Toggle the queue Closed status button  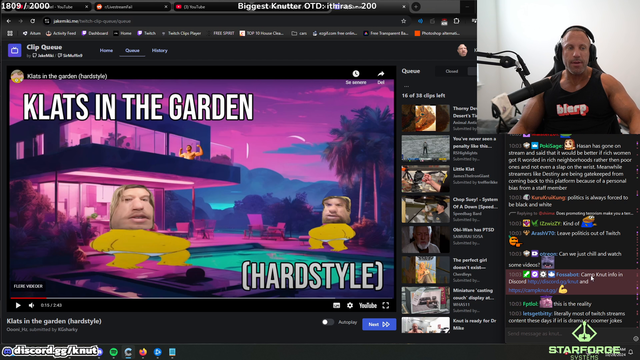pos(451,71)
